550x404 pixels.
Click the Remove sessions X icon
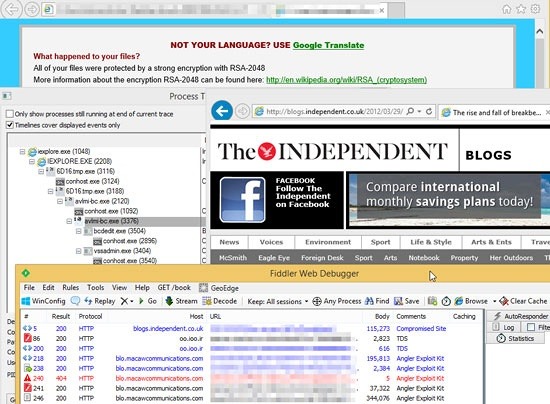[x=124, y=301]
